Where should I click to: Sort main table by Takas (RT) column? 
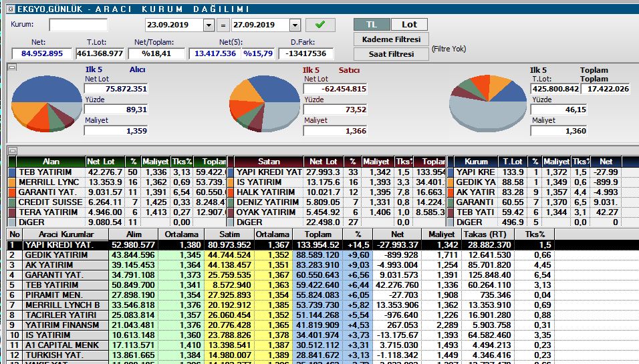click(x=488, y=234)
